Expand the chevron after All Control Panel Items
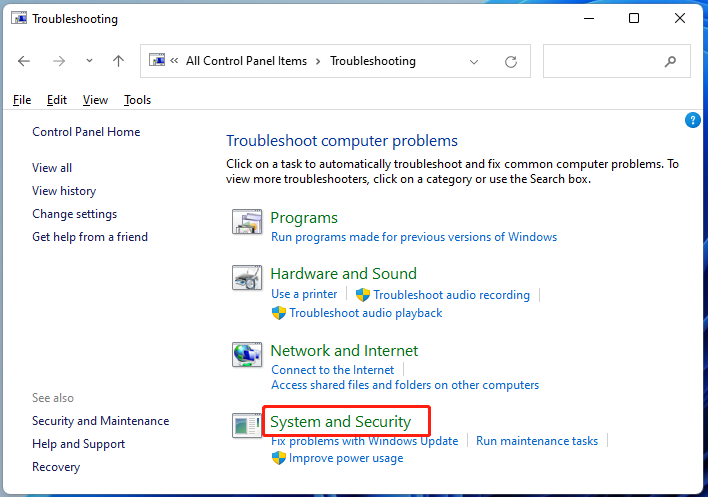 tap(318, 61)
